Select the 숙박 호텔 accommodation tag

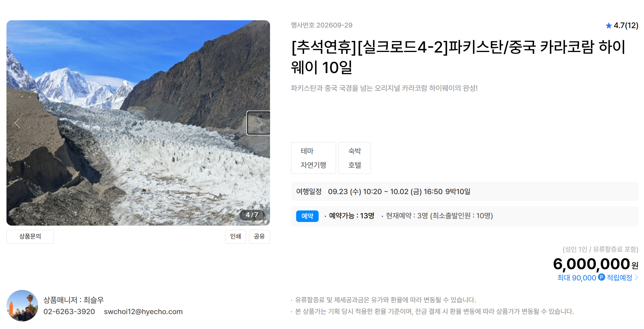coord(355,158)
